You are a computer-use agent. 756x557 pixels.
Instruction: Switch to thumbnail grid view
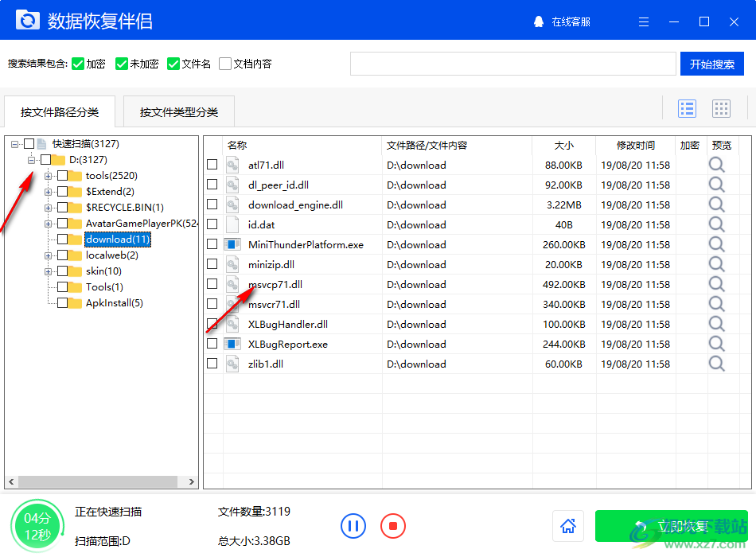pyautogui.click(x=721, y=109)
